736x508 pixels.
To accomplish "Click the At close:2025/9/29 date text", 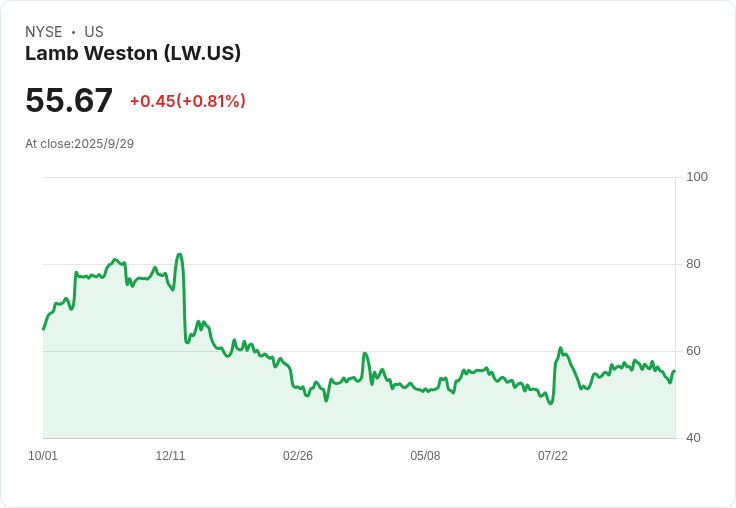I will coord(79,144).
